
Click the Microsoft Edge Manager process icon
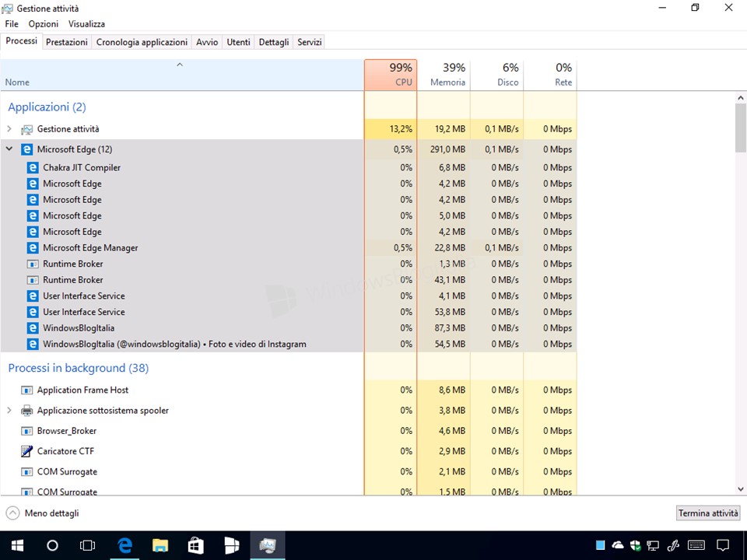33,248
